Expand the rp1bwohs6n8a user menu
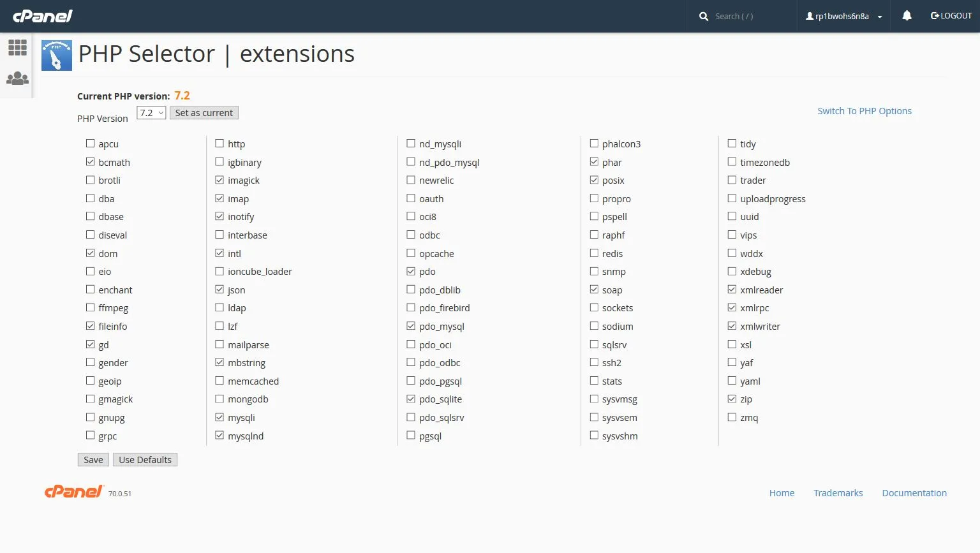 click(843, 17)
